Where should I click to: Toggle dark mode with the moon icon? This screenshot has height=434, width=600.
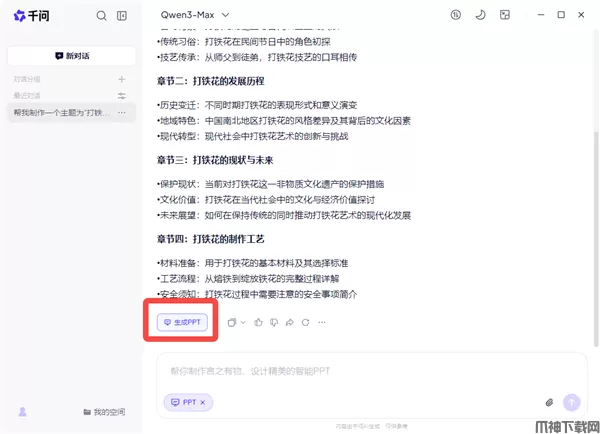pyautogui.click(x=480, y=15)
